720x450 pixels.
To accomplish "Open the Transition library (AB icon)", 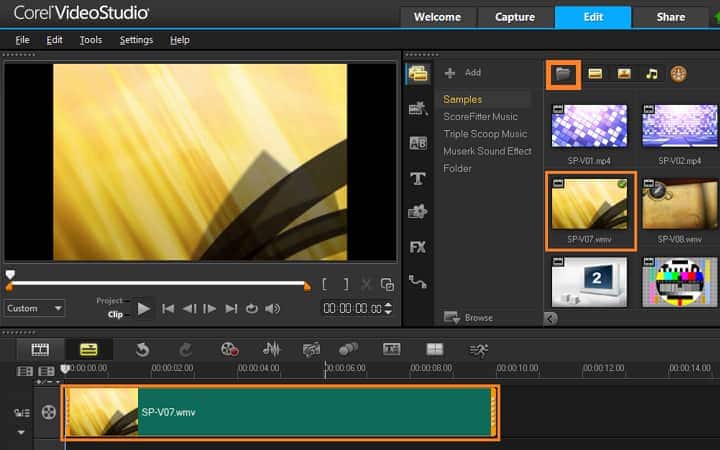I will click(x=418, y=143).
